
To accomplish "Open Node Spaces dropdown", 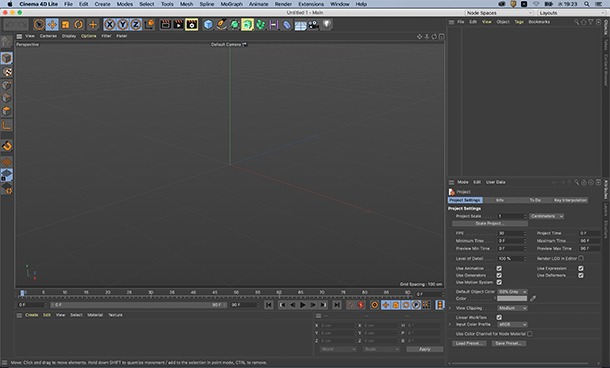I will point(500,13).
